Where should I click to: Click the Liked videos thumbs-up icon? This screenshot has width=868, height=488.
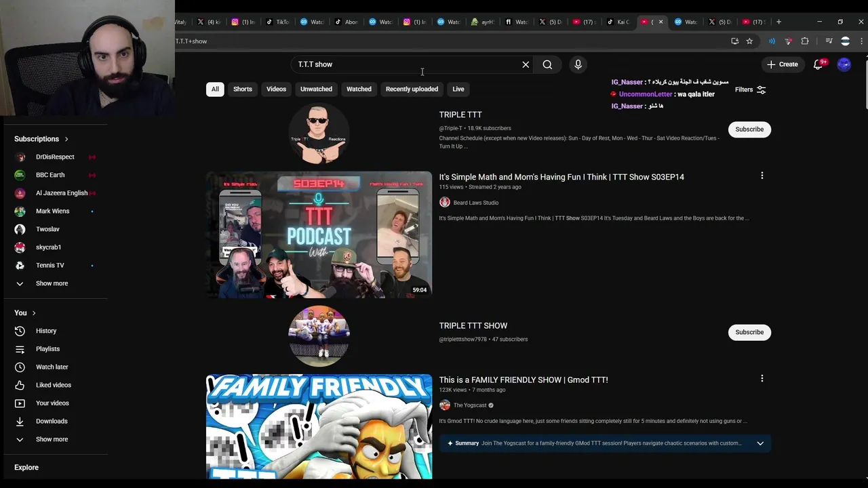click(x=20, y=385)
